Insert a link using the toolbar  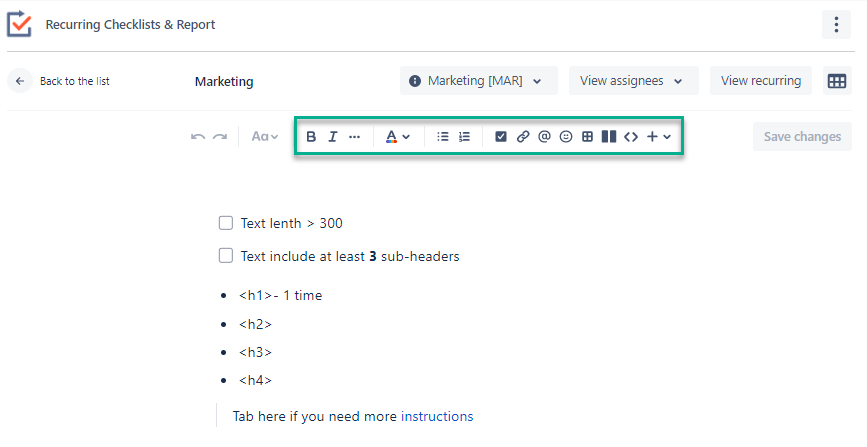(x=522, y=137)
